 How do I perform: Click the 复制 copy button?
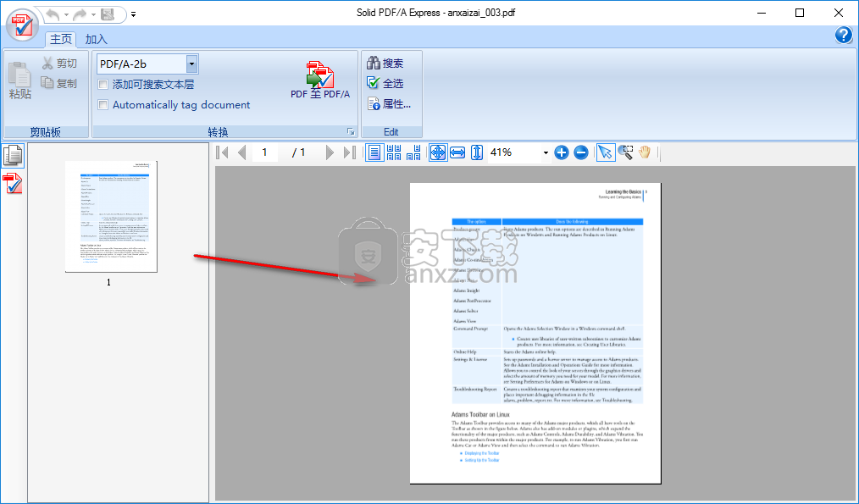click(59, 83)
